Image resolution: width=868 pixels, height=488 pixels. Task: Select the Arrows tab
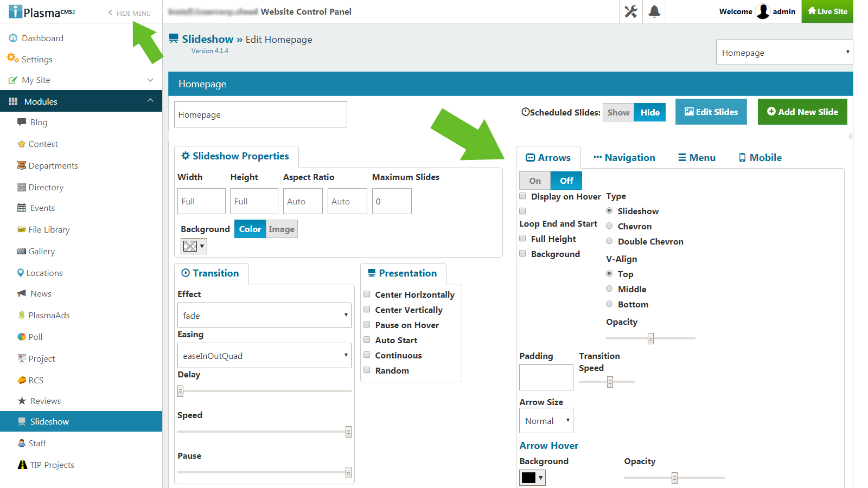click(548, 157)
